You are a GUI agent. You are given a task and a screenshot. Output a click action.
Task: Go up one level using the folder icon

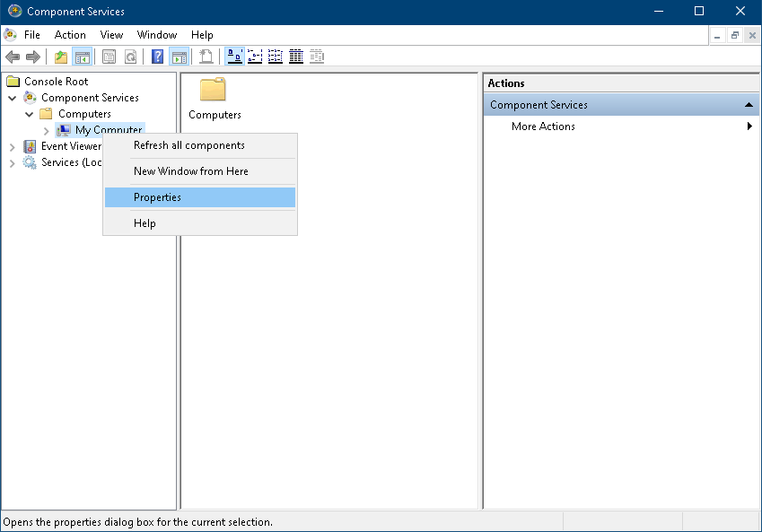tap(61, 57)
